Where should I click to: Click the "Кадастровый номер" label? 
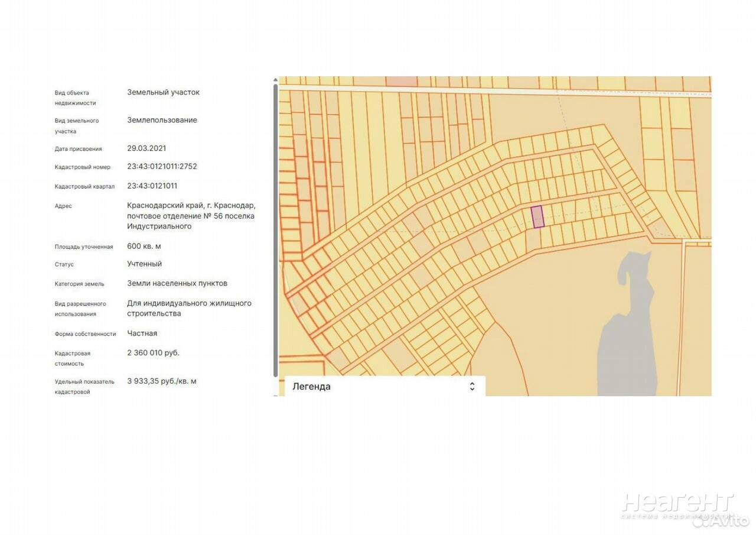[83, 167]
